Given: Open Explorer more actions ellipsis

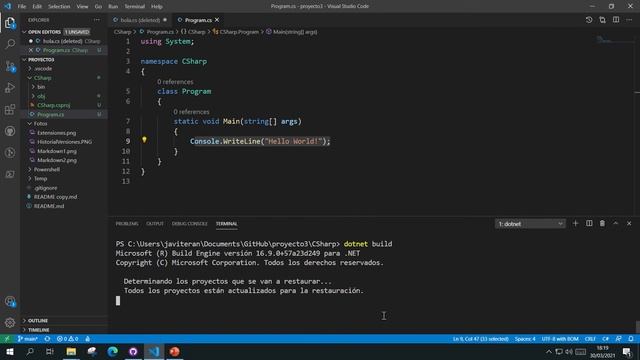Looking at the screenshot, I should pyautogui.click(x=97, y=20).
